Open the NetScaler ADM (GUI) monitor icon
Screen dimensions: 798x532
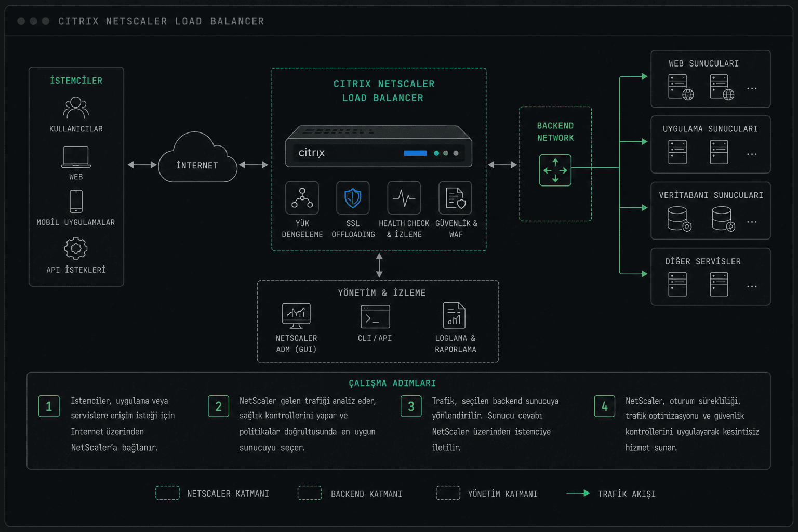click(x=296, y=316)
